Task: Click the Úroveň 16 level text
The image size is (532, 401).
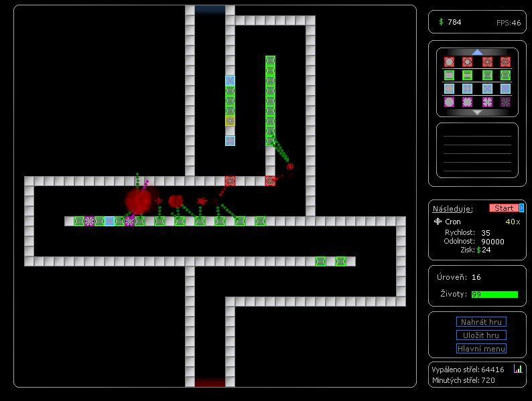Action: (x=459, y=277)
